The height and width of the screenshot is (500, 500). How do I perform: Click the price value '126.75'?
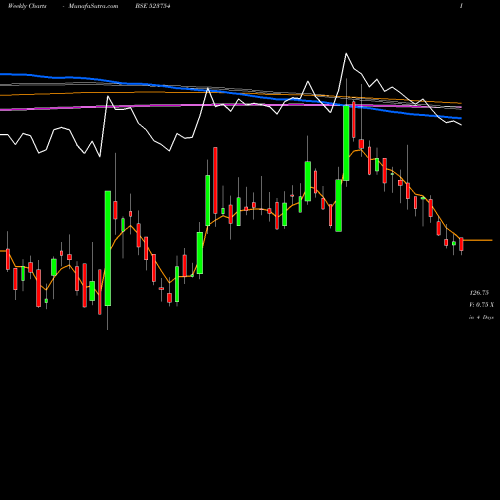coord(479,293)
